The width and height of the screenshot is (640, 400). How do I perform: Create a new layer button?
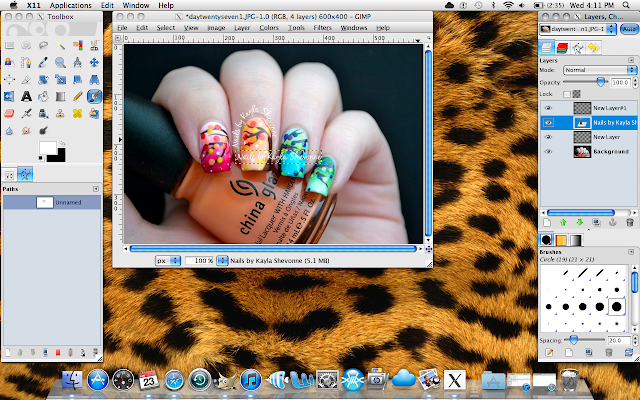pos(547,222)
